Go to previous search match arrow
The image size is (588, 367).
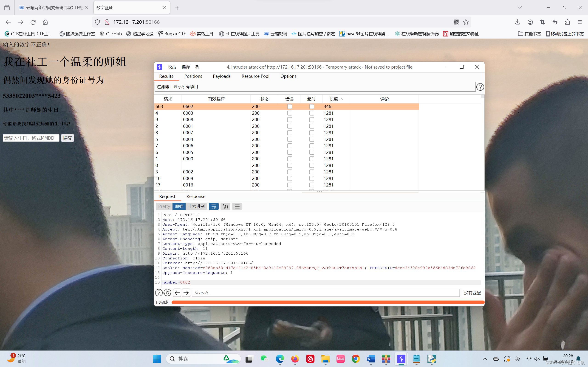[x=177, y=293]
